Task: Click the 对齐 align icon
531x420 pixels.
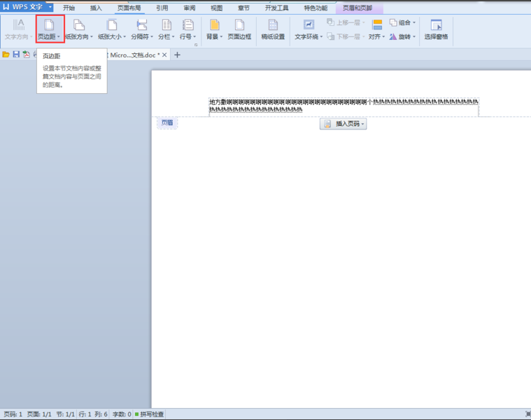Action: pos(377,24)
